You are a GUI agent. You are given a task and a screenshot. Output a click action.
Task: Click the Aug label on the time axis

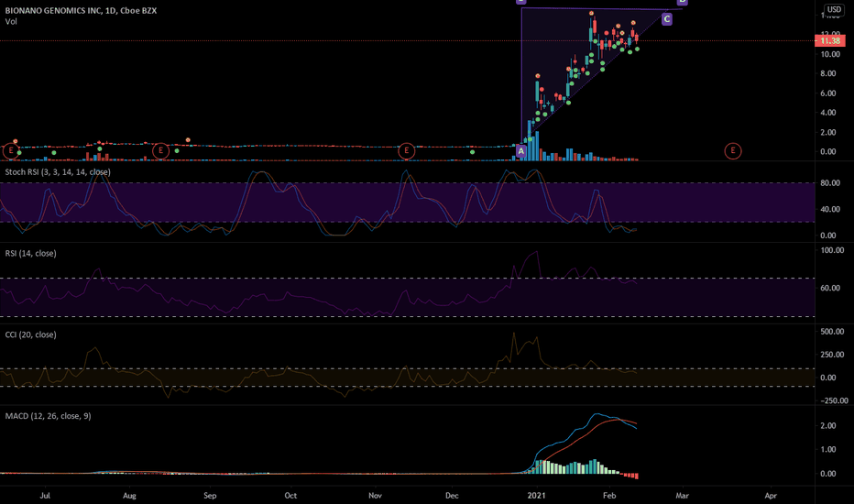click(129, 495)
